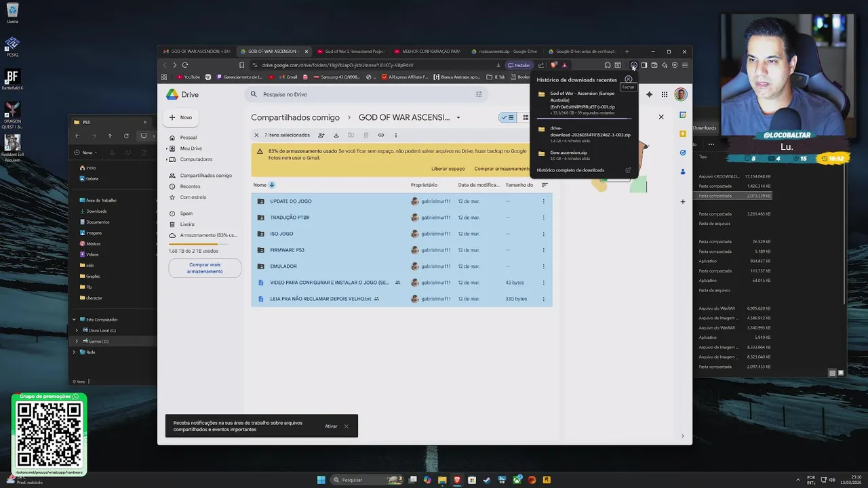
Task: Copy link for selected items
Action: (381, 135)
